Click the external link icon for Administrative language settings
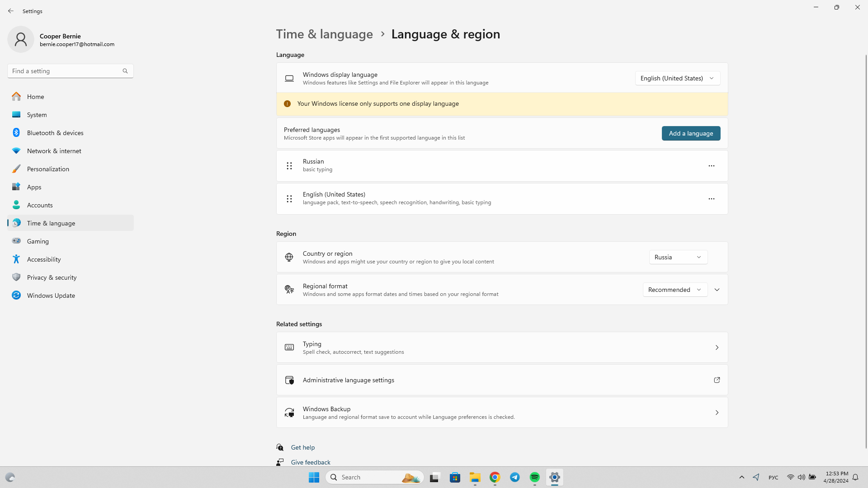The image size is (868, 488). click(717, 380)
